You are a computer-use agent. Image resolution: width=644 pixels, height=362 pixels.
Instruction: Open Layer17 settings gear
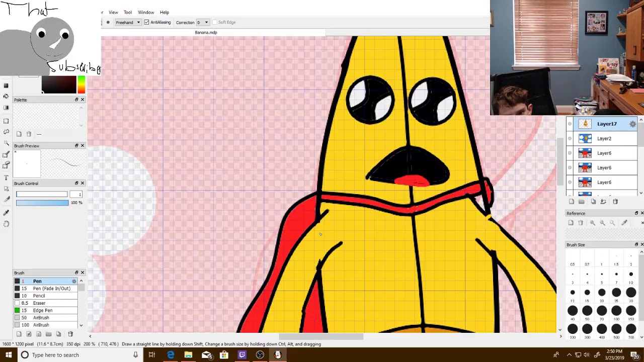(632, 124)
